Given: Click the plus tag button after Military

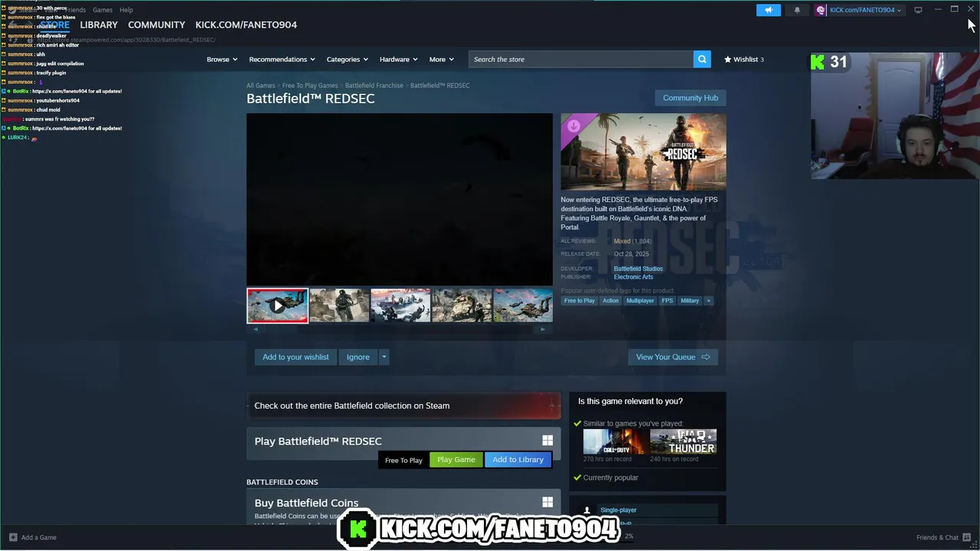Looking at the screenshot, I should coord(708,301).
